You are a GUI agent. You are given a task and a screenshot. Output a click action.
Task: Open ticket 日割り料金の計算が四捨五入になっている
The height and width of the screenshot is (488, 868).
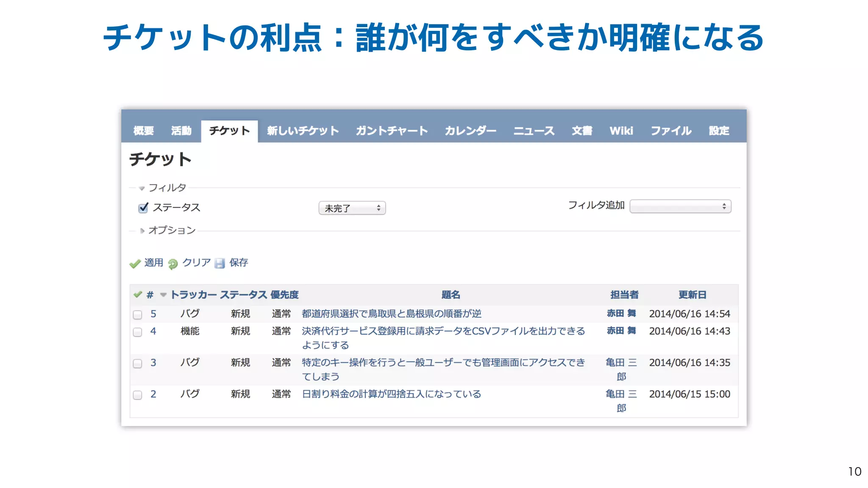pos(392,394)
